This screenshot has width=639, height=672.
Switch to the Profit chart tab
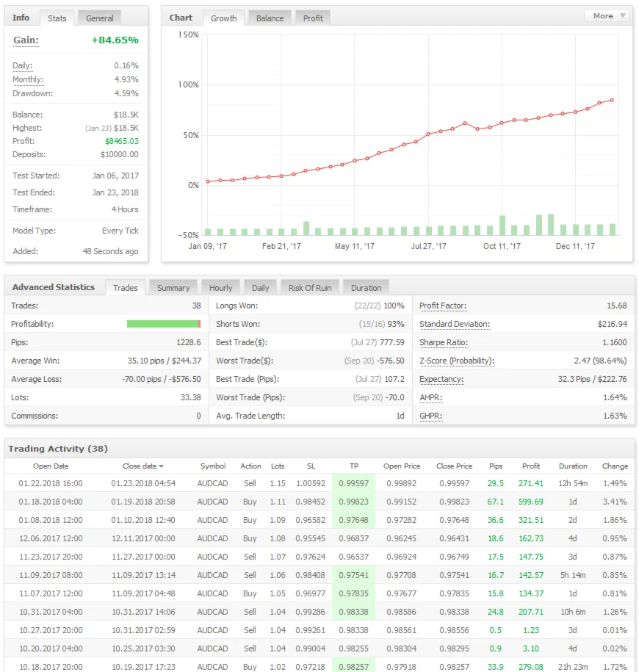313,18
